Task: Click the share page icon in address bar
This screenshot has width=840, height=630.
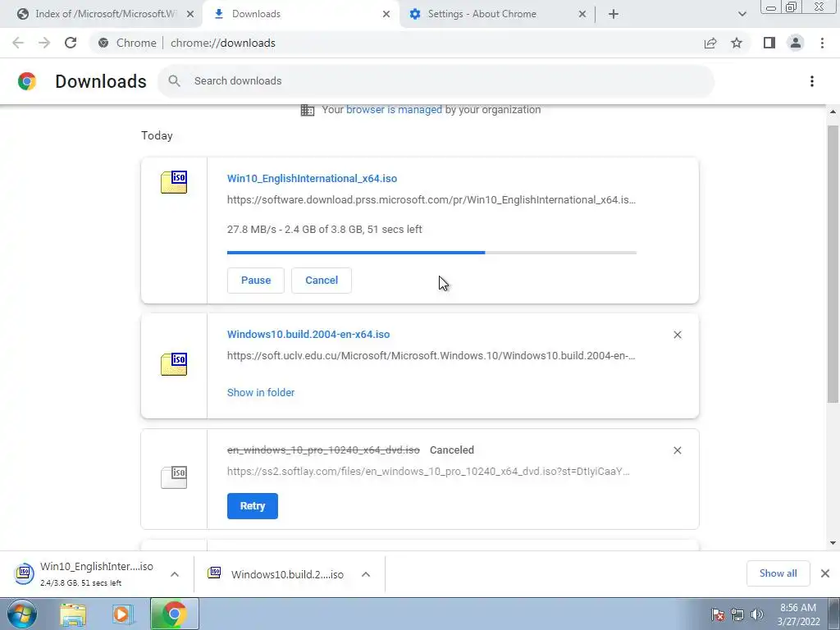Action: (710, 43)
